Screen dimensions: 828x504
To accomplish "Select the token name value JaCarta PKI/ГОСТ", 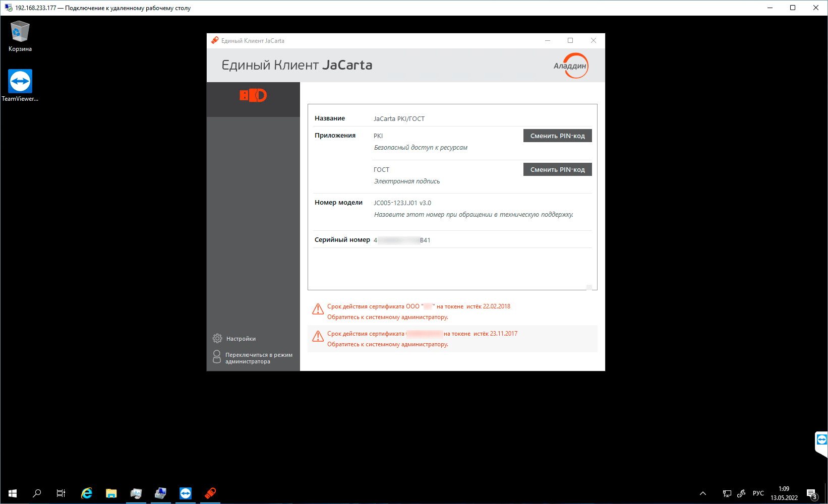I will click(399, 119).
